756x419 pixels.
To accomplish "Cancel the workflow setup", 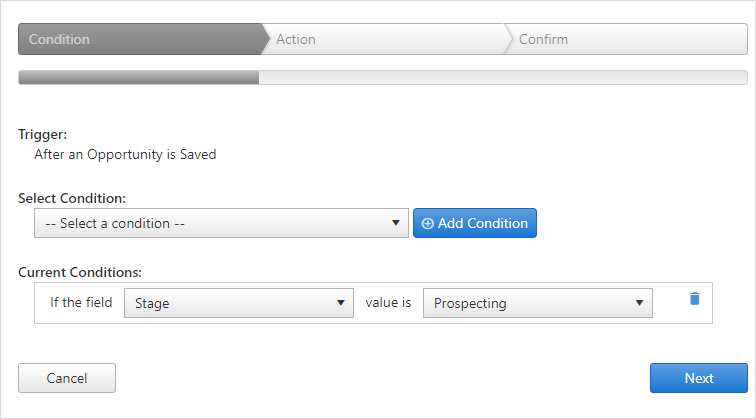I will point(67,378).
